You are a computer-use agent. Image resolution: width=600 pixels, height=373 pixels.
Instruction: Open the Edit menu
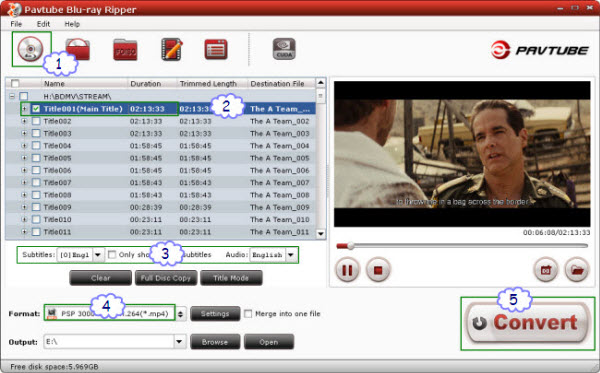[x=43, y=24]
